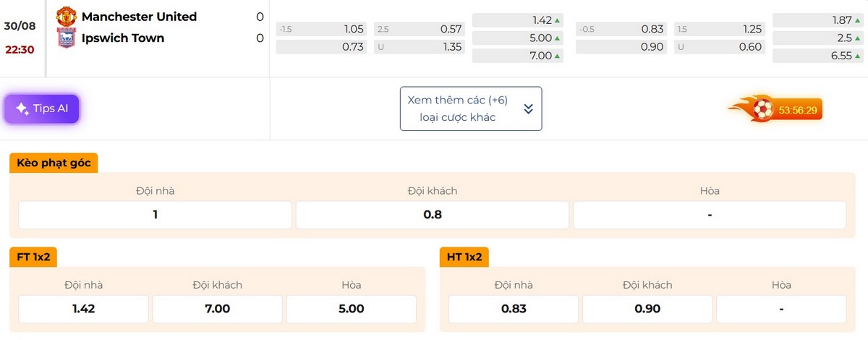Click the match date 30/08
The image size is (868, 340).
click(x=20, y=26)
